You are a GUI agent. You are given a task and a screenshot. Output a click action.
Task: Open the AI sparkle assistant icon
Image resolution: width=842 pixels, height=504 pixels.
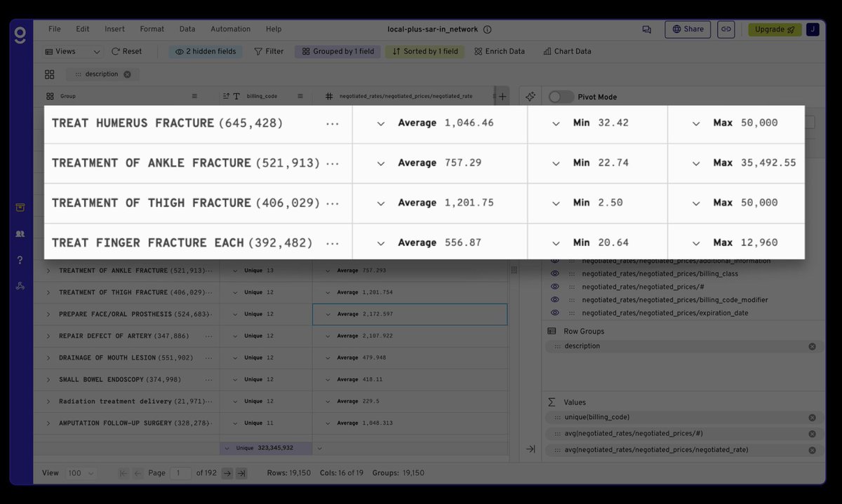point(530,97)
